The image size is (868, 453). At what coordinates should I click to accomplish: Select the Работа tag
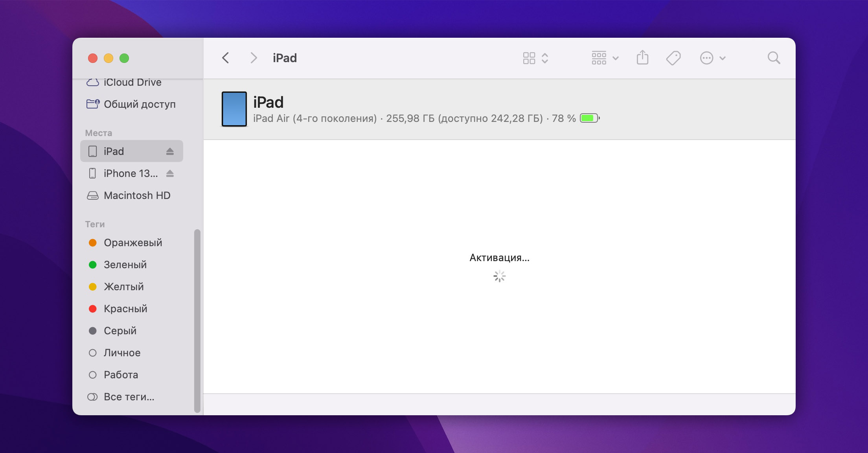120,375
